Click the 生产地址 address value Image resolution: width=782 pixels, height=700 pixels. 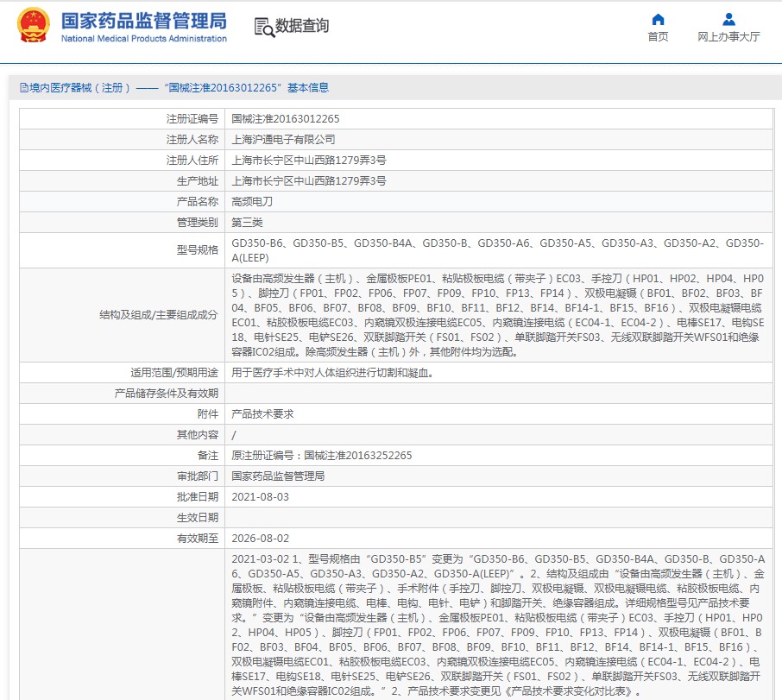(x=309, y=181)
